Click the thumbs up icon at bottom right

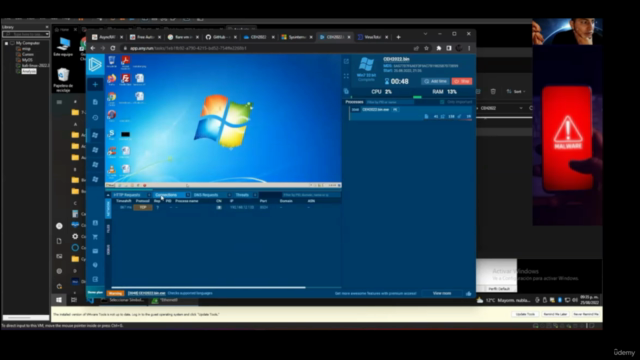pyautogui.click(x=468, y=293)
